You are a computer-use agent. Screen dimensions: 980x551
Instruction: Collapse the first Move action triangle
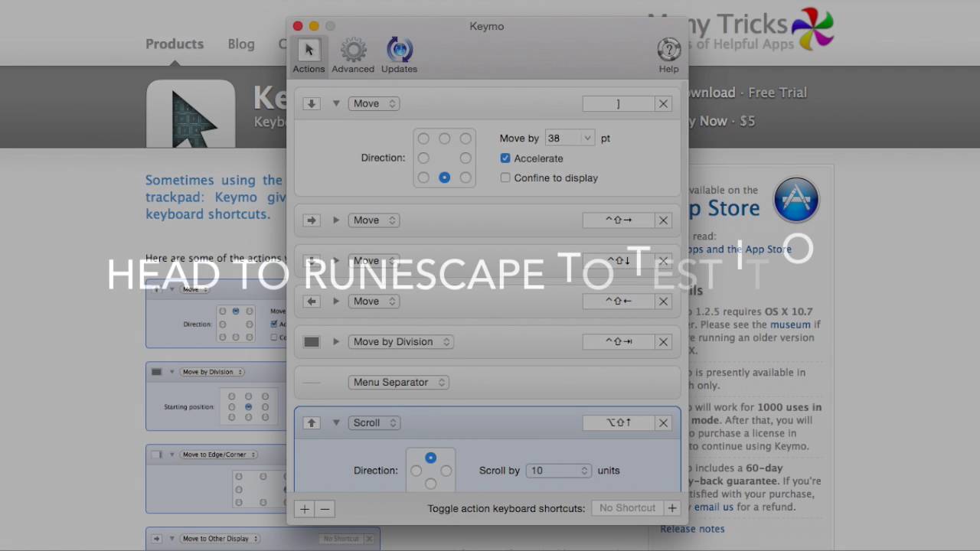[335, 103]
